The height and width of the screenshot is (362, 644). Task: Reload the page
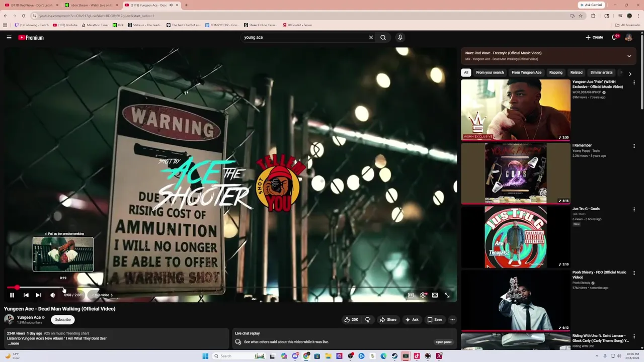24,16
